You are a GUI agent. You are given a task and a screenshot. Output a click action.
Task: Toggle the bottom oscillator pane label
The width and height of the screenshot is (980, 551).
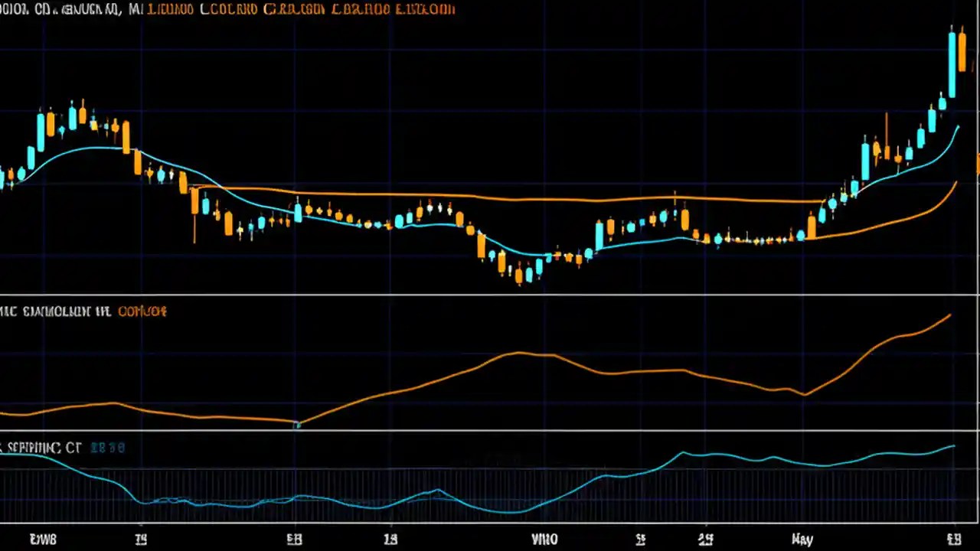coord(42,448)
